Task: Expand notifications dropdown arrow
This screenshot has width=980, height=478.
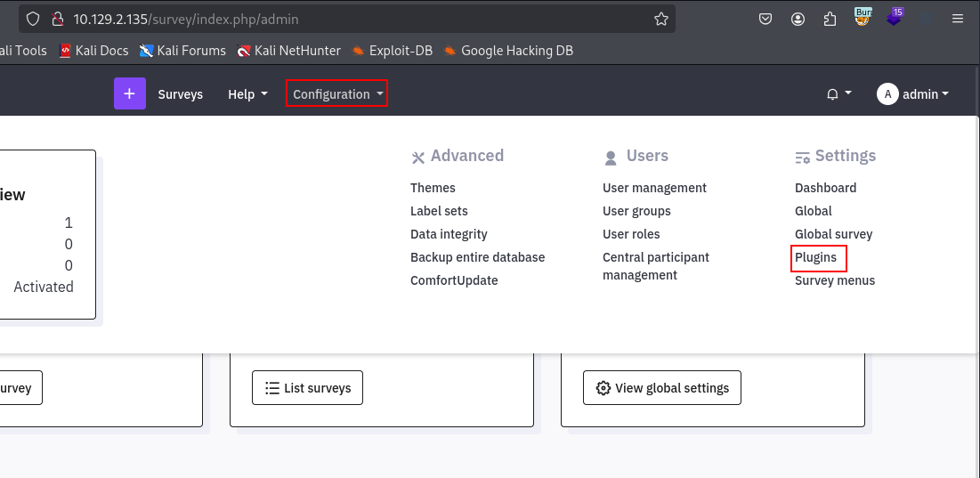Action: [848, 93]
